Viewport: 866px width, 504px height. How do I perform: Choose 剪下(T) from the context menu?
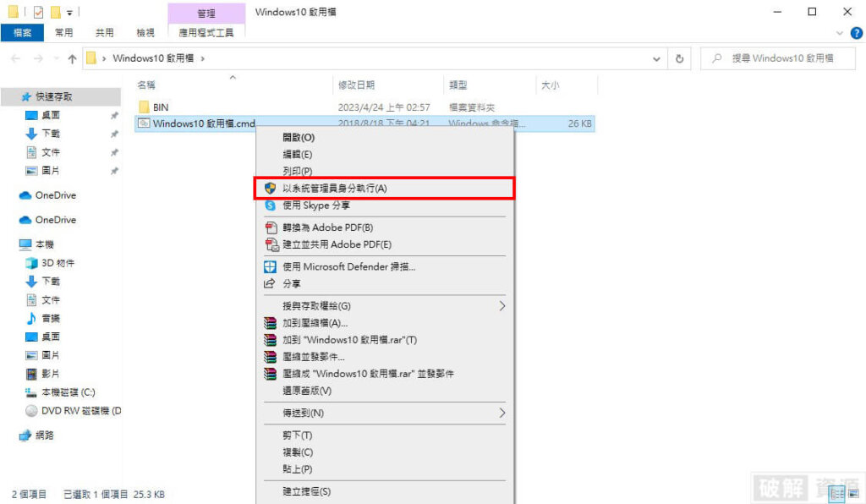pyautogui.click(x=297, y=436)
